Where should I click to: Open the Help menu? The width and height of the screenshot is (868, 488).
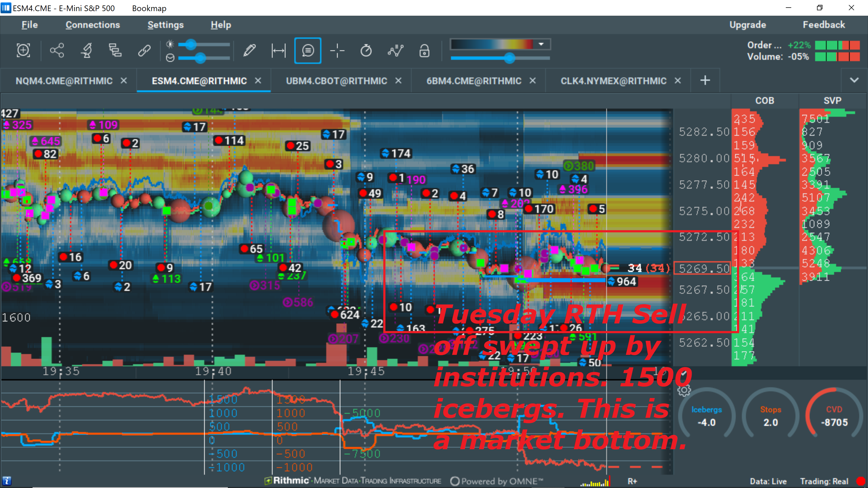click(221, 25)
